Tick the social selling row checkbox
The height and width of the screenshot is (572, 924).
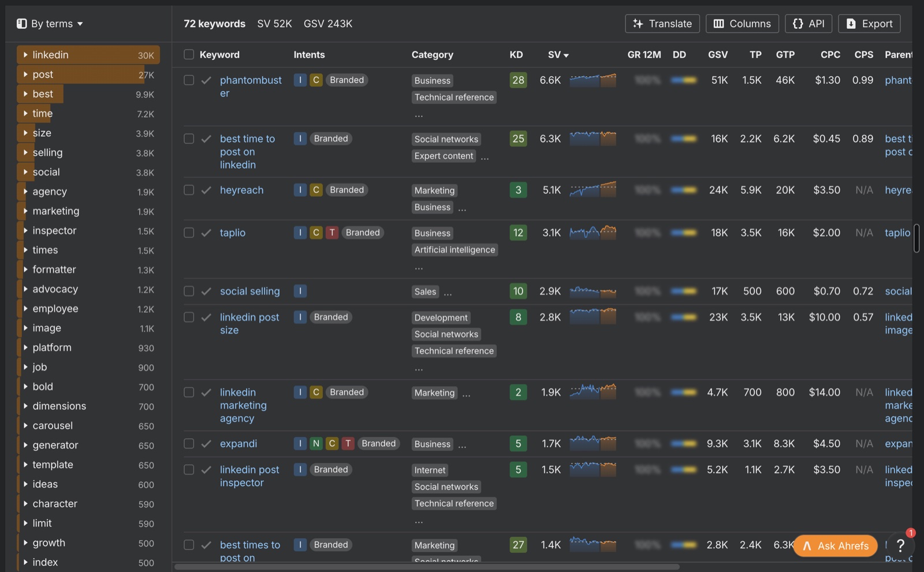(x=189, y=291)
